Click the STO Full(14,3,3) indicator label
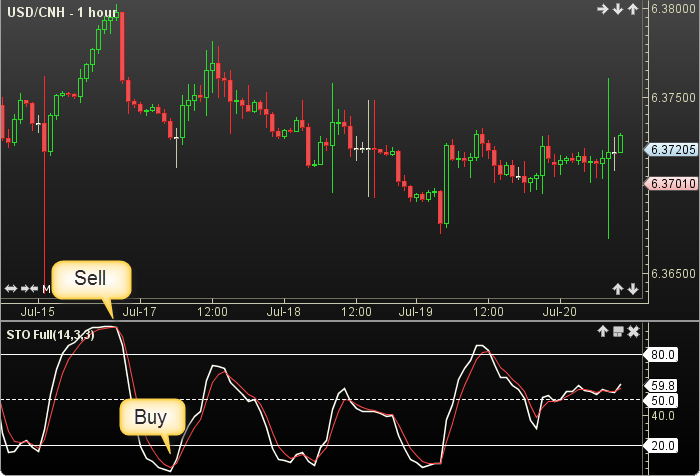Viewport: 700px width, 476px height. point(50,335)
